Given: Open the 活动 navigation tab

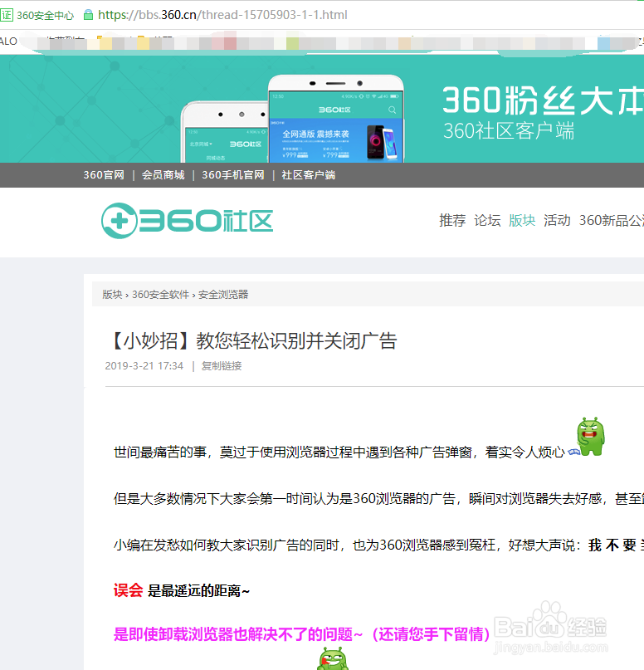Looking at the screenshot, I should coord(557,220).
